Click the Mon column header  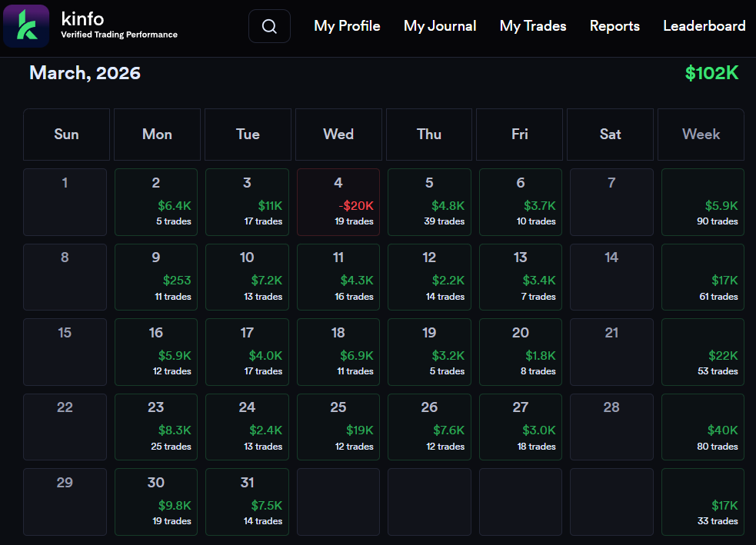[157, 135]
